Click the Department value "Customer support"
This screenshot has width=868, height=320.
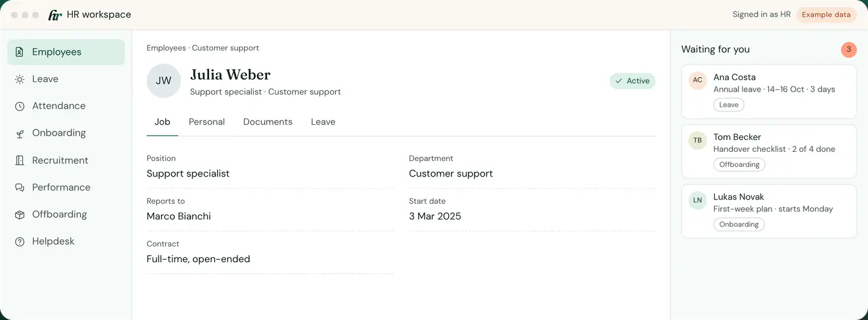[451, 174]
